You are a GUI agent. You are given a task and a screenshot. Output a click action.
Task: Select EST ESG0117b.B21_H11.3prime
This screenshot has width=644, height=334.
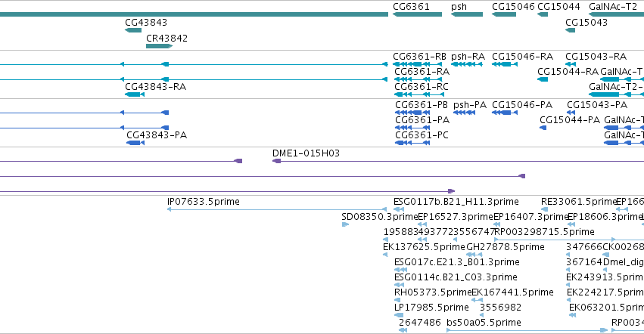[x=456, y=202]
